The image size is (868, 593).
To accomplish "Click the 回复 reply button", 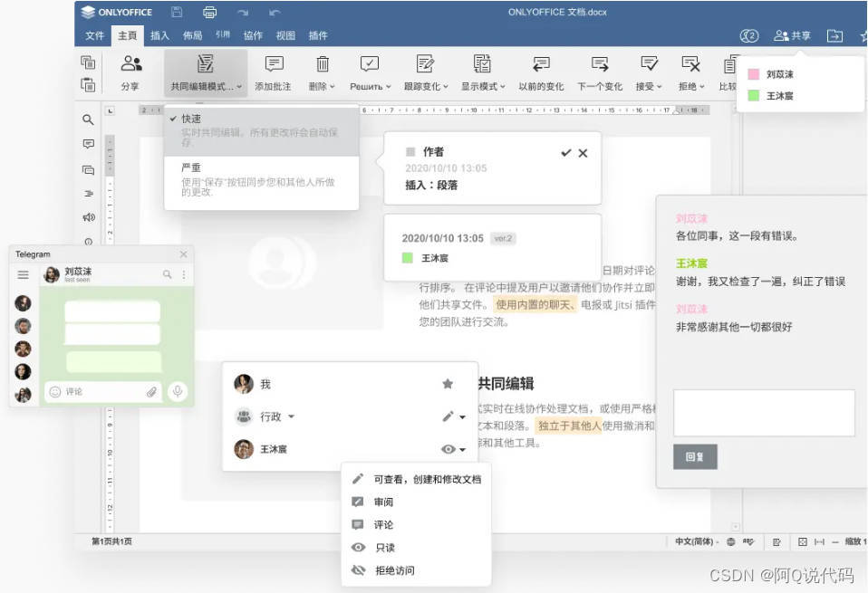I will click(x=695, y=457).
